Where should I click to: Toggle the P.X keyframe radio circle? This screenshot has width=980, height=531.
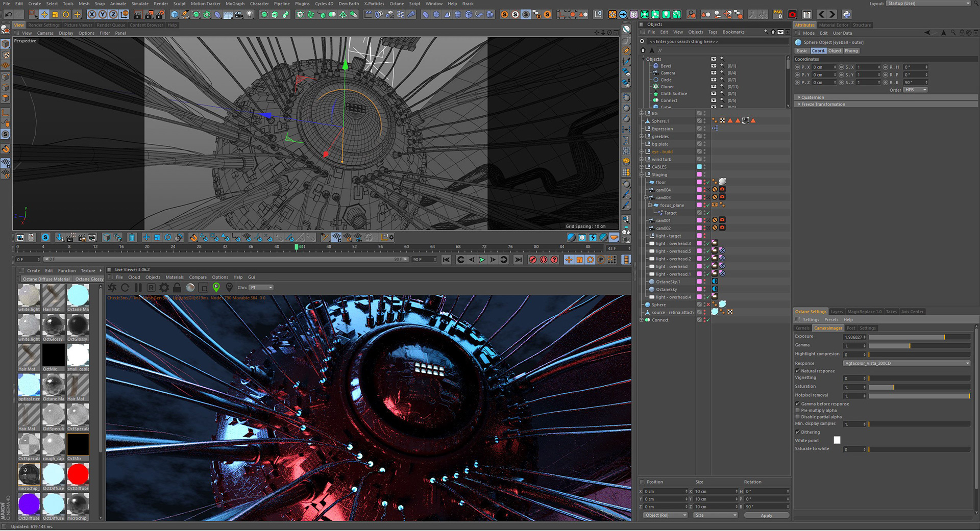[x=798, y=67]
